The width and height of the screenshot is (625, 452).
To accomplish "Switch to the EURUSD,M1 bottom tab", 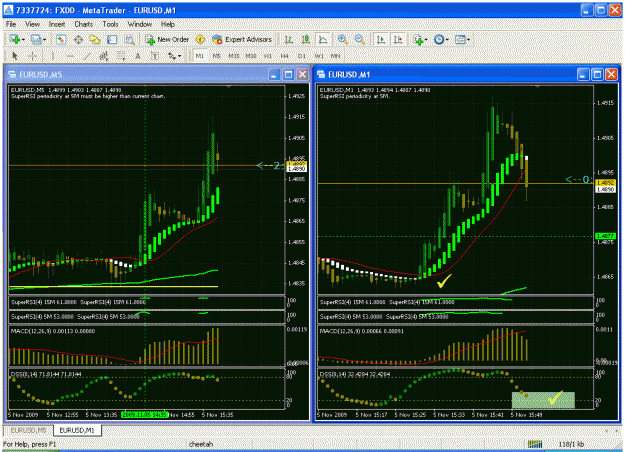I will [77, 430].
